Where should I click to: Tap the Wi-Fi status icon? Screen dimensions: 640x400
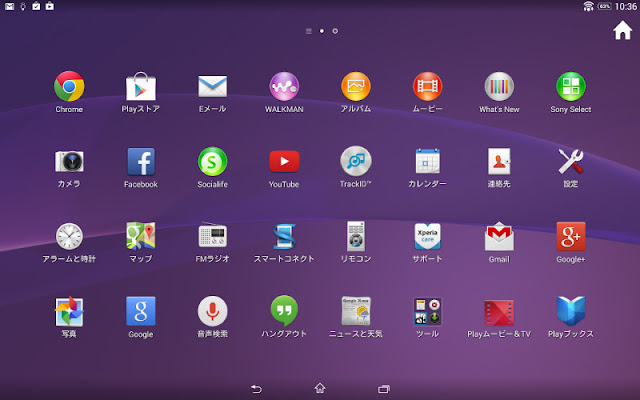pos(588,6)
